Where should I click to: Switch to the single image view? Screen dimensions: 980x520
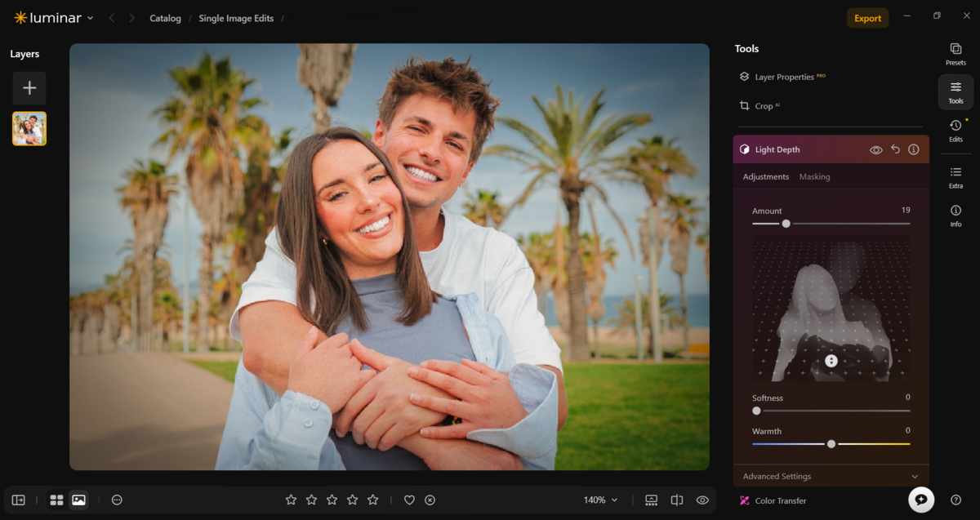point(78,500)
